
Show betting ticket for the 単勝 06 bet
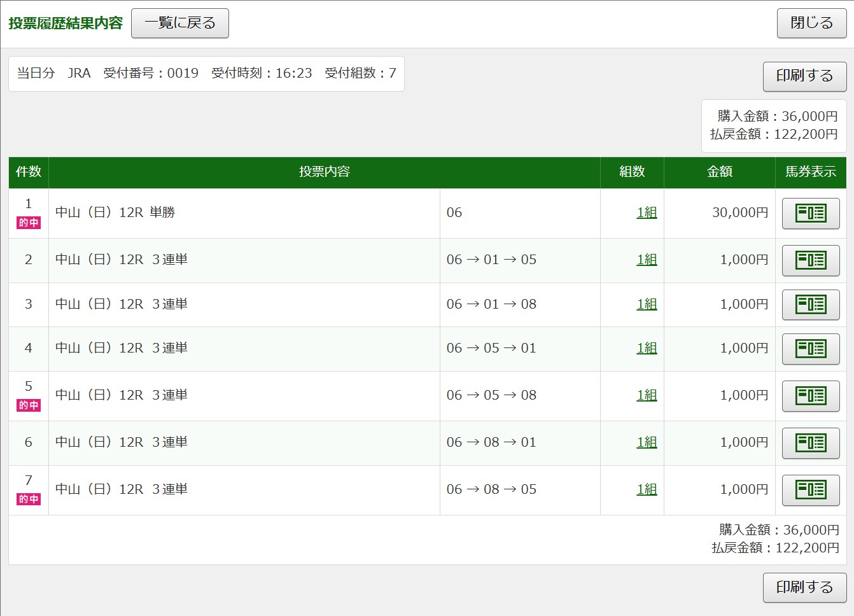coord(810,213)
